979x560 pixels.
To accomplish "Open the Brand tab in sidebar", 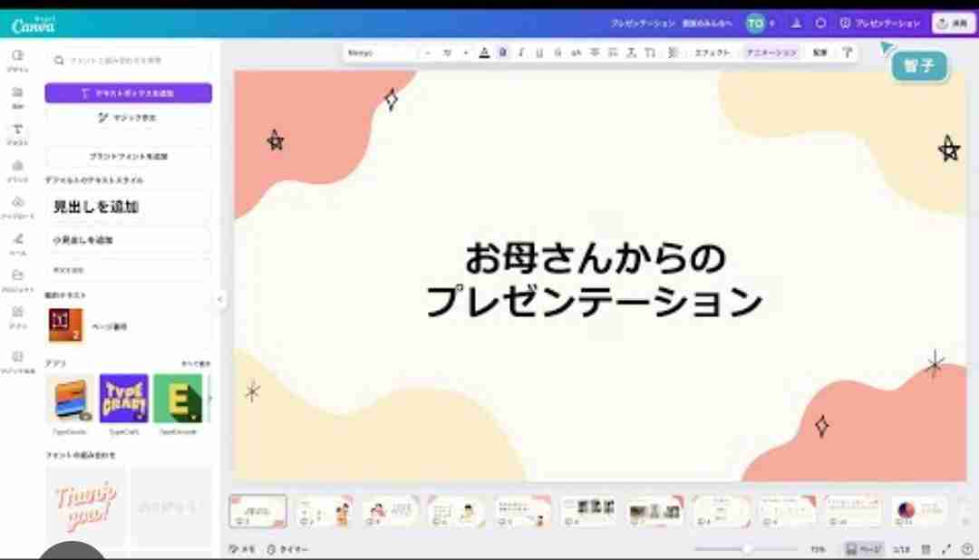I will 17,170.
